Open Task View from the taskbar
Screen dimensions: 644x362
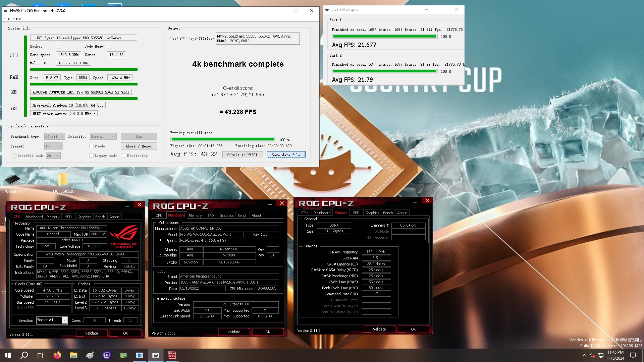pyautogui.click(x=40, y=355)
